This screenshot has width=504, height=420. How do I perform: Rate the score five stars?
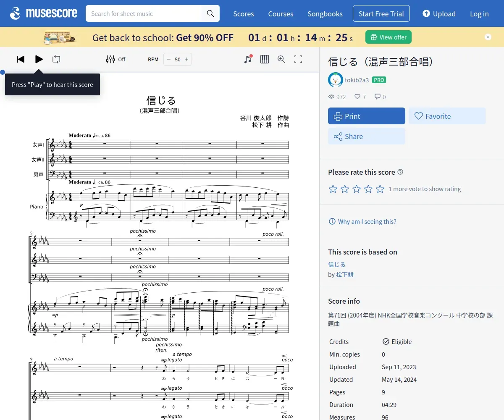(x=380, y=189)
